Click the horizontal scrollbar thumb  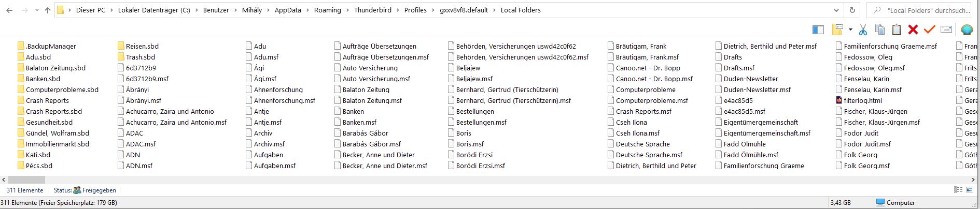click(26, 180)
